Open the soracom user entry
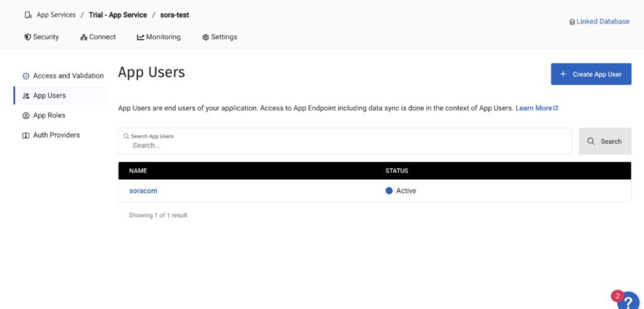The image size is (644, 309). tap(143, 191)
